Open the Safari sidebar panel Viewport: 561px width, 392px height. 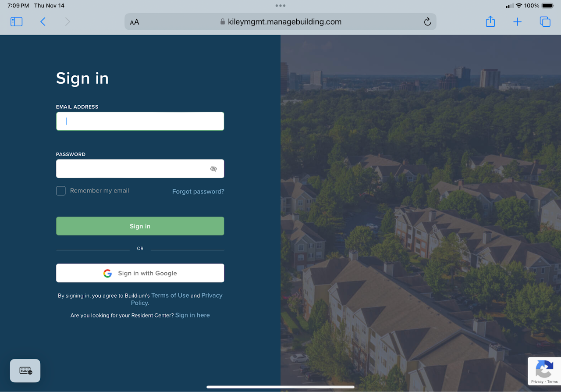click(16, 21)
